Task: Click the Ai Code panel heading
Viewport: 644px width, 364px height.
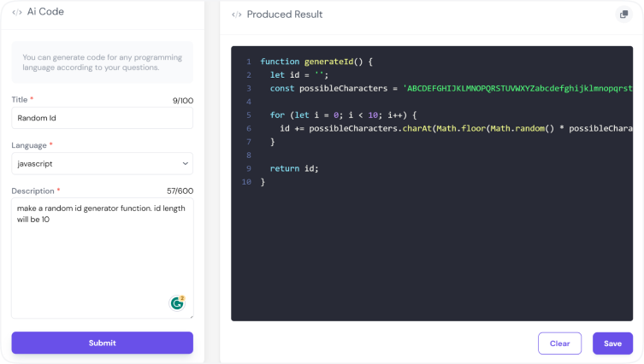Action: click(x=46, y=12)
